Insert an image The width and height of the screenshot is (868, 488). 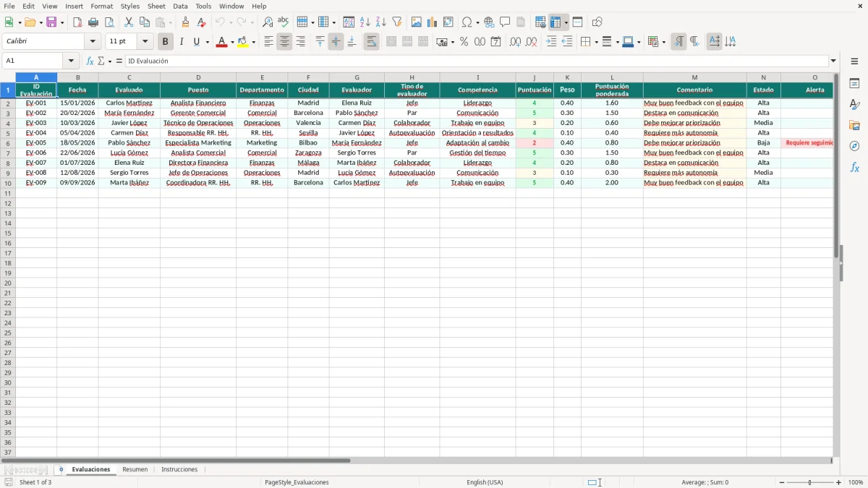417,22
